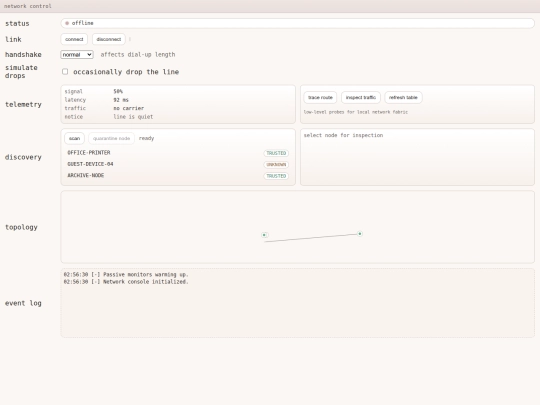Image resolution: width=540 pixels, height=405 pixels.
Task: Click the 'Network console initialized' log entry
Action: click(126, 282)
